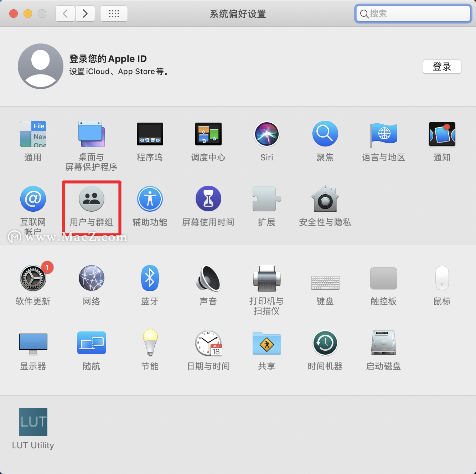Open 打印机与扫描仪 preferences

pos(267,278)
